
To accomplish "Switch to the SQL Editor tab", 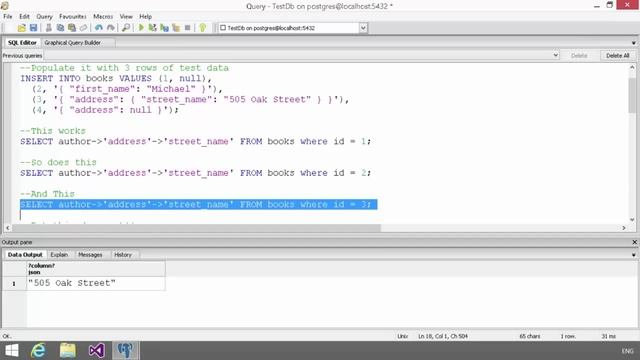I will tap(22, 42).
